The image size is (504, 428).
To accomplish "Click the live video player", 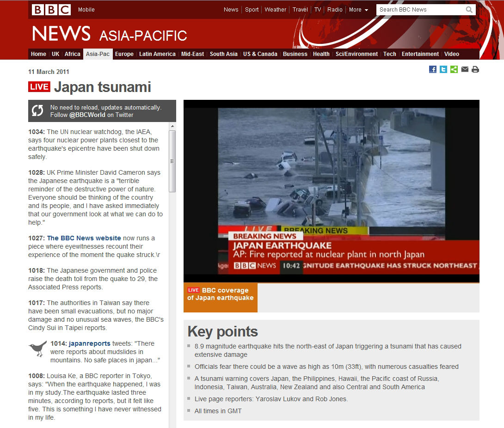I will click(332, 191).
